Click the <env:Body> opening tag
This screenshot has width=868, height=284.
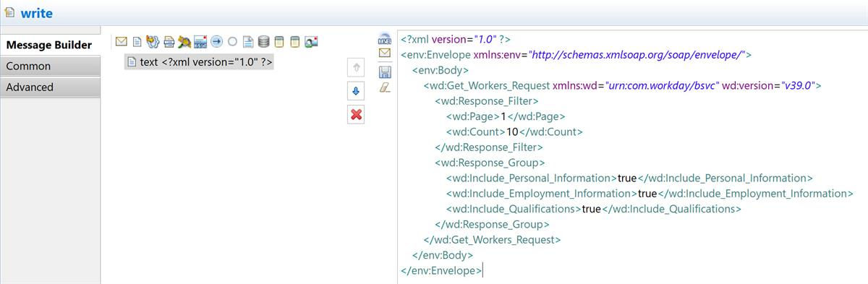point(441,70)
